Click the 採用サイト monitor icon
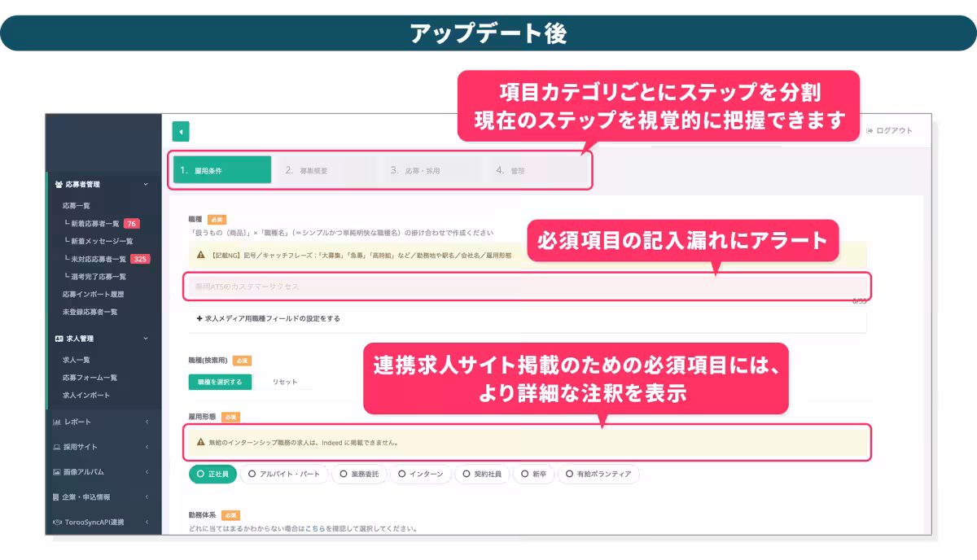The height and width of the screenshot is (560, 977). [x=55, y=447]
